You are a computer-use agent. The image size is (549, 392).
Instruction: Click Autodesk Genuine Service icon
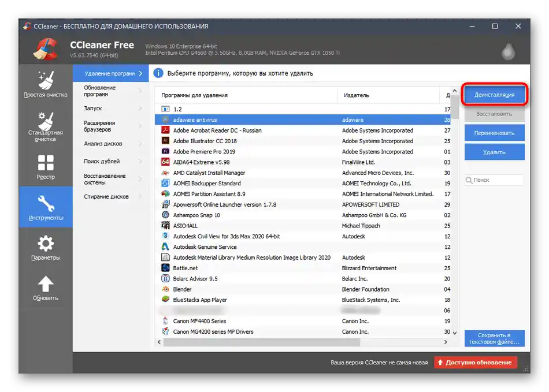pyautogui.click(x=165, y=247)
